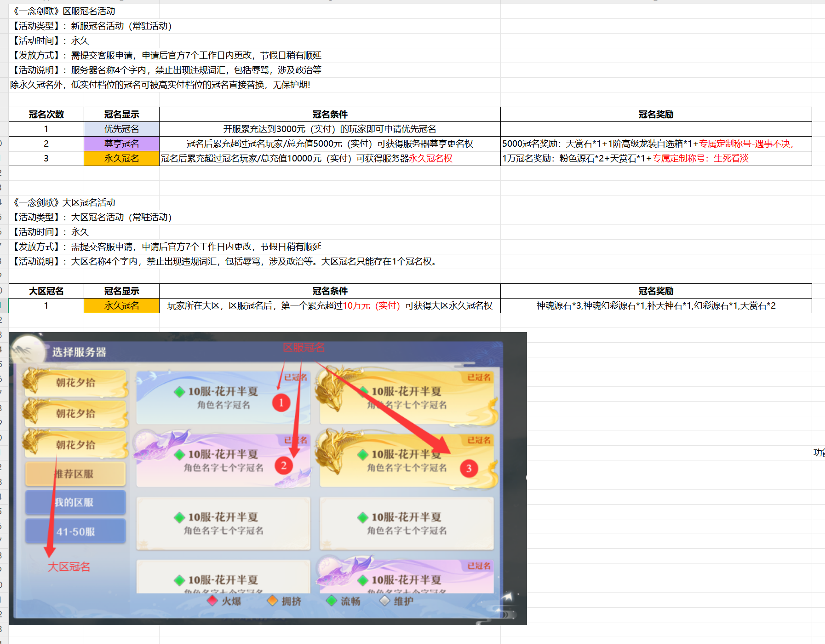Click the green 流畅 legend diamond icon
The width and height of the screenshot is (825, 644).
(x=331, y=601)
